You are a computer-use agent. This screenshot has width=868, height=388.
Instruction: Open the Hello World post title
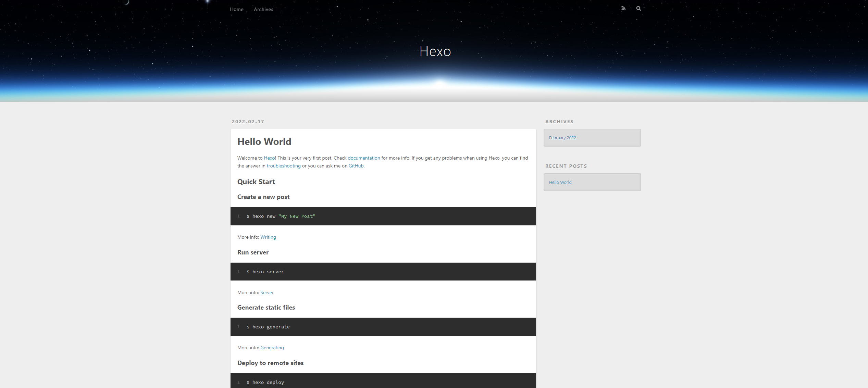(264, 141)
